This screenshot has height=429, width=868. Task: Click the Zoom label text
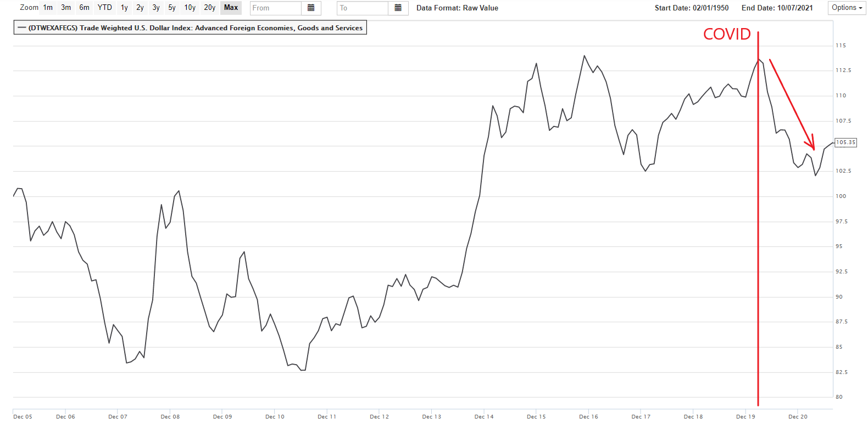coord(29,8)
